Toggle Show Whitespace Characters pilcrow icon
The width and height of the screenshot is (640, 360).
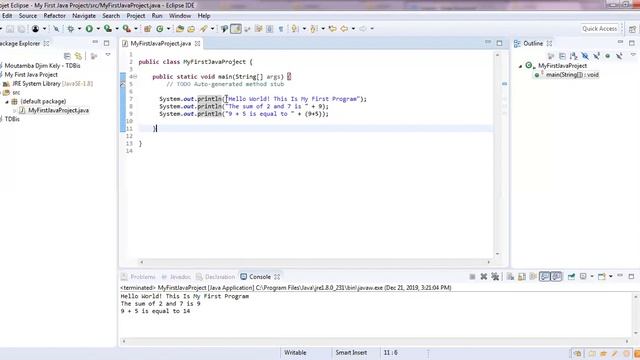281,29
